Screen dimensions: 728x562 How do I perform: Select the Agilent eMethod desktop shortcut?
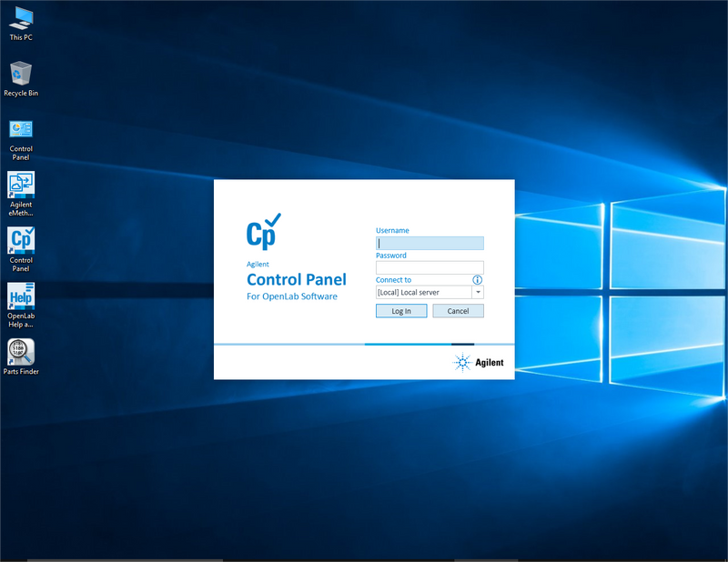coord(21,185)
